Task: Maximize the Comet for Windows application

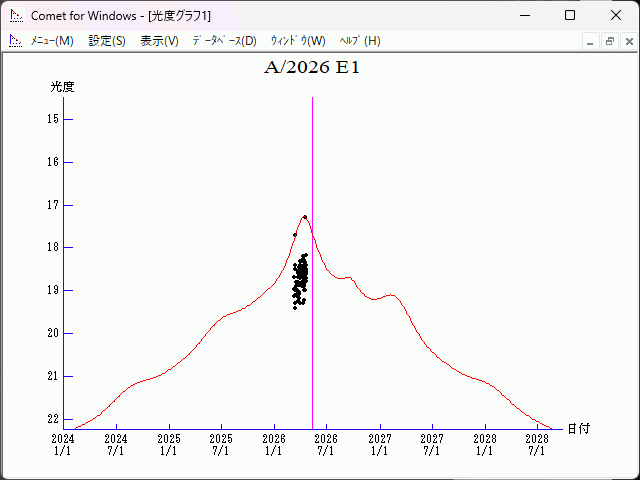Action: (x=570, y=15)
